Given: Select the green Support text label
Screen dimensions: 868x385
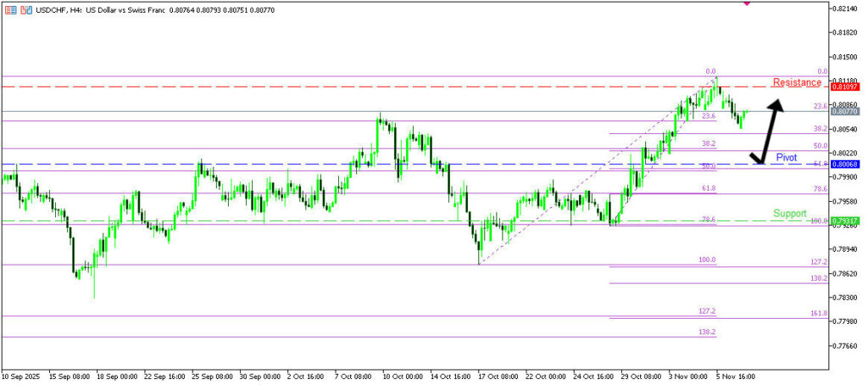Looking at the screenshot, I should (789, 214).
